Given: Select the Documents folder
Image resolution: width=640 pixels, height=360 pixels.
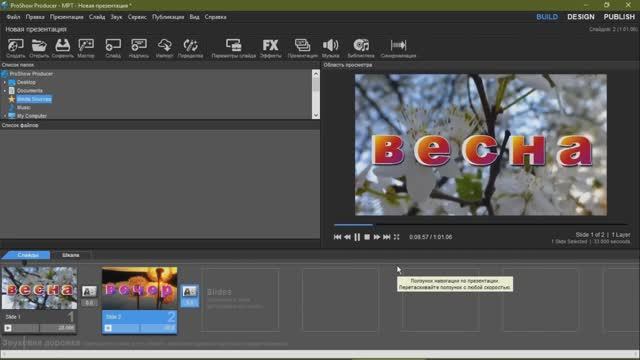Looking at the screenshot, I should click(x=30, y=91).
